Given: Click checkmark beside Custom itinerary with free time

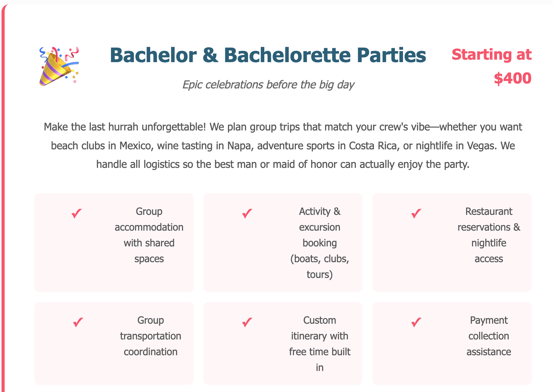Looking at the screenshot, I should click(247, 322).
